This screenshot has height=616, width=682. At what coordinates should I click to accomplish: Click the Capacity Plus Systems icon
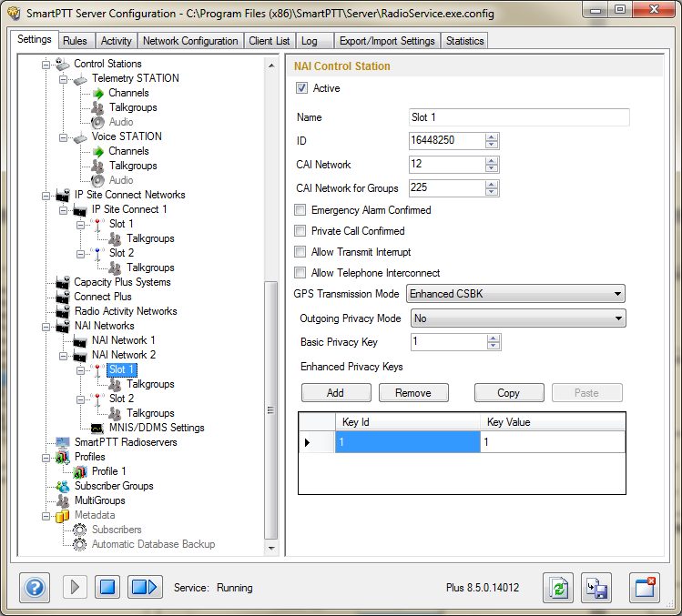63,283
